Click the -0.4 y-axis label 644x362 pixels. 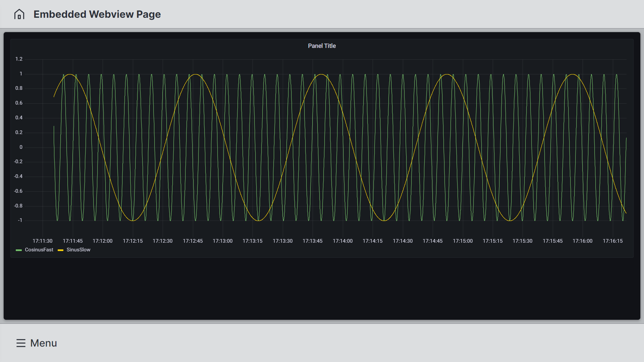coord(18,176)
